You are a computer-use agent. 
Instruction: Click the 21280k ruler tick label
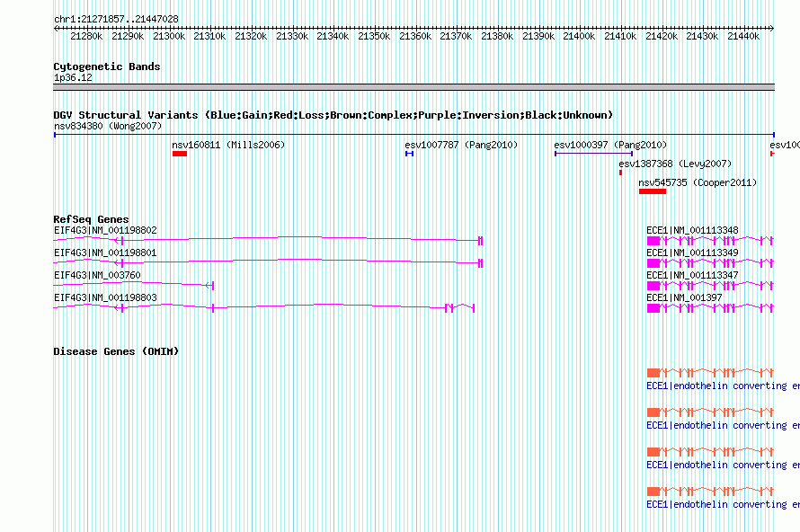click(x=86, y=36)
